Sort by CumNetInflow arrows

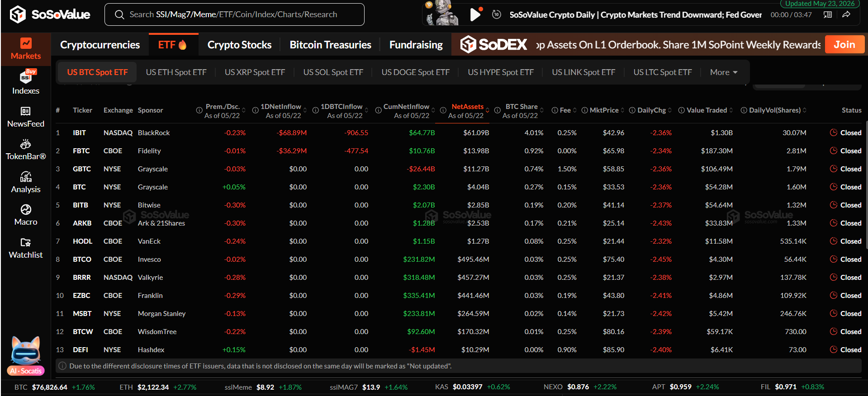click(x=433, y=110)
